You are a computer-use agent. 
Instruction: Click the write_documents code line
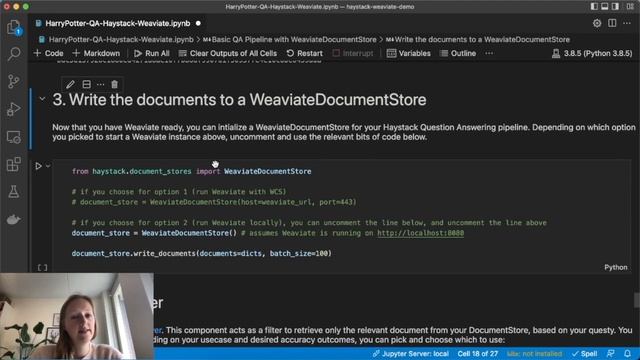pyautogui.click(x=202, y=253)
